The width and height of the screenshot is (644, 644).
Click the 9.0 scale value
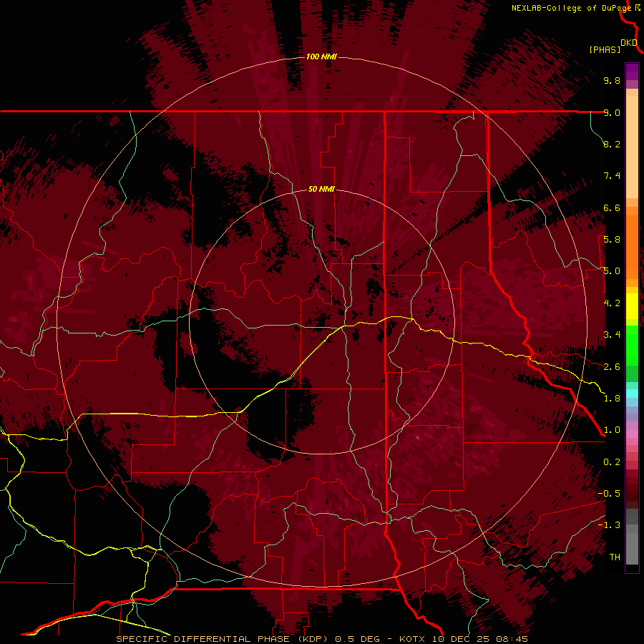(x=612, y=112)
